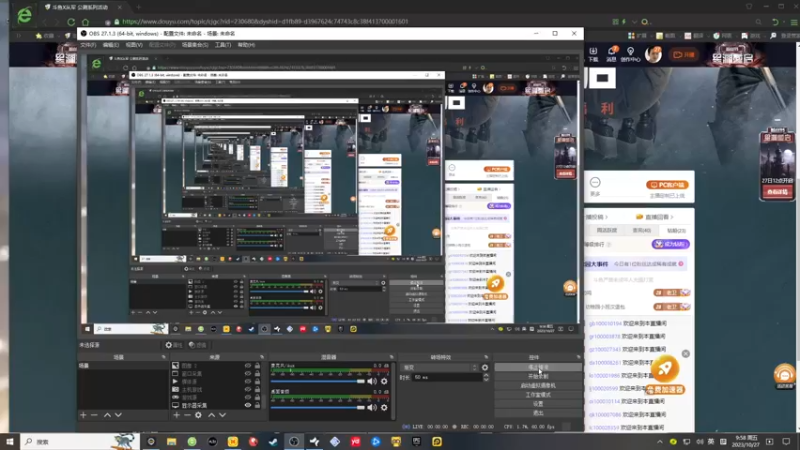Screen dimensions: 800x450
Task: Open browser toolbar dropdown arrow near search
Action: [634, 22]
